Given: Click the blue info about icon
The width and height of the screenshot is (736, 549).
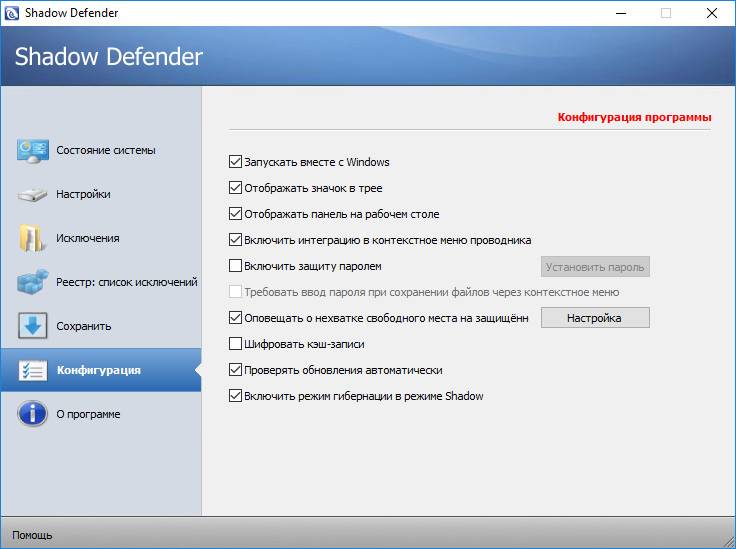Looking at the screenshot, I should 32,414.
